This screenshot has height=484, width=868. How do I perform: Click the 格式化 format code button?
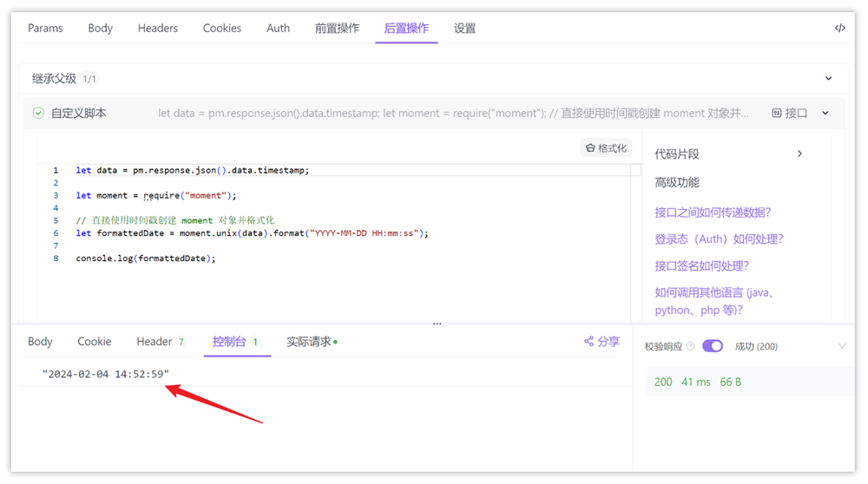606,148
